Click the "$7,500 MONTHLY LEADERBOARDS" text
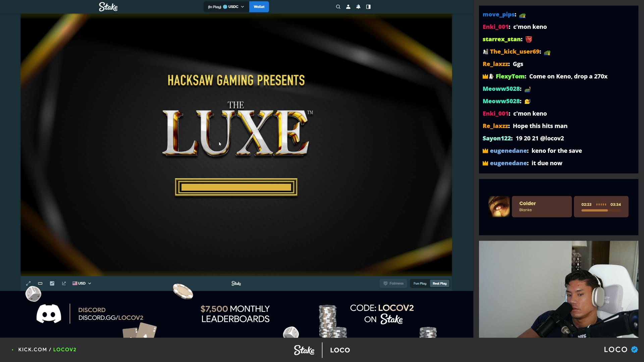The width and height of the screenshot is (644, 362). (235, 314)
